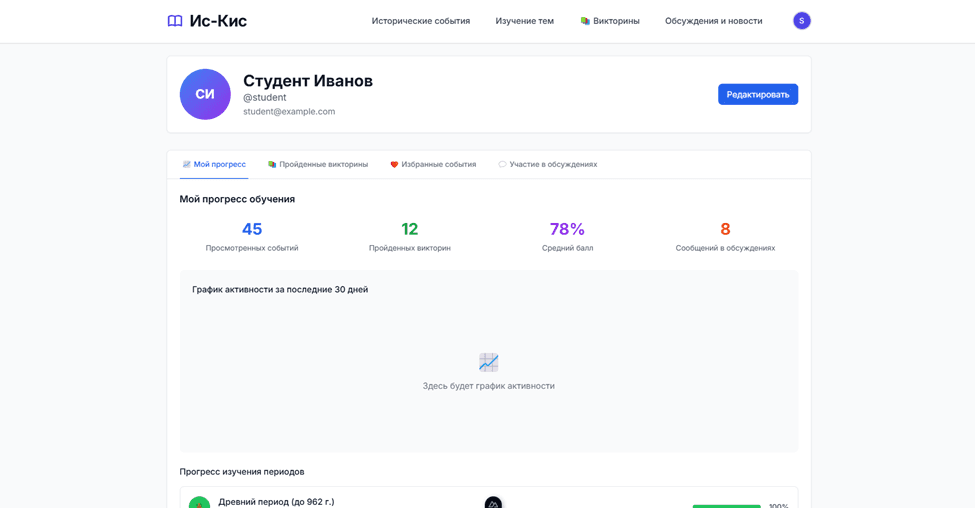Switch to the Мой прогресс tab
The width and height of the screenshot is (975, 508).
click(214, 165)
